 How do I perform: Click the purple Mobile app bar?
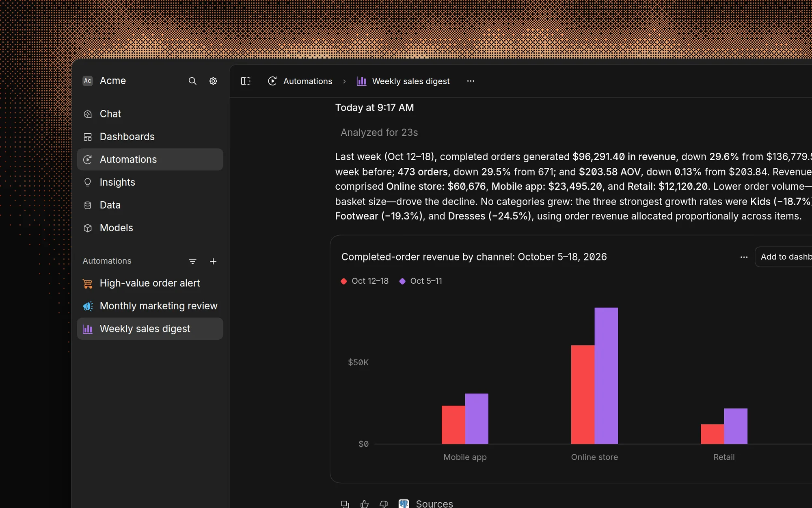[477, 419]
